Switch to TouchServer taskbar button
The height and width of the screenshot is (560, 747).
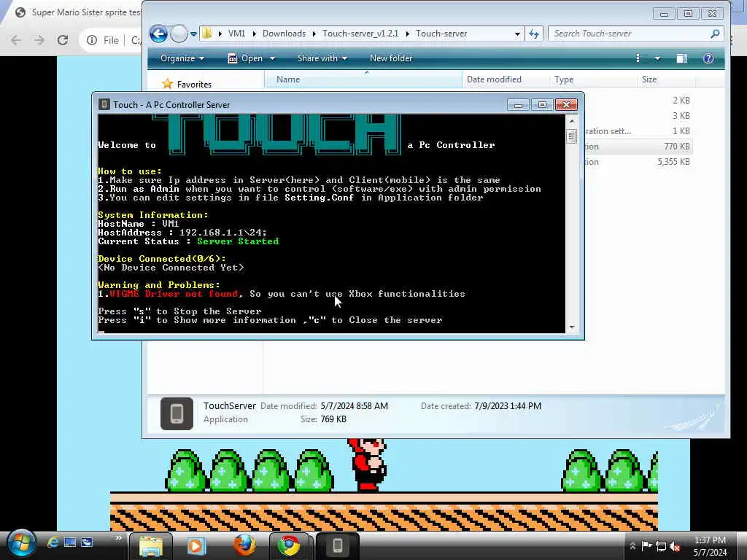[337, 545]
